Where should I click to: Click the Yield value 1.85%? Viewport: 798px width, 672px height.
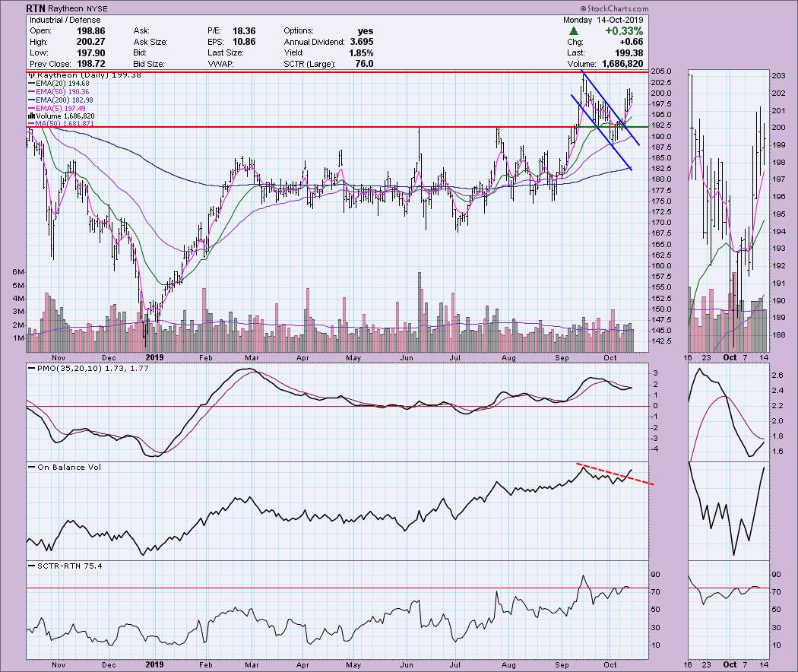click(x=361, y=53)
